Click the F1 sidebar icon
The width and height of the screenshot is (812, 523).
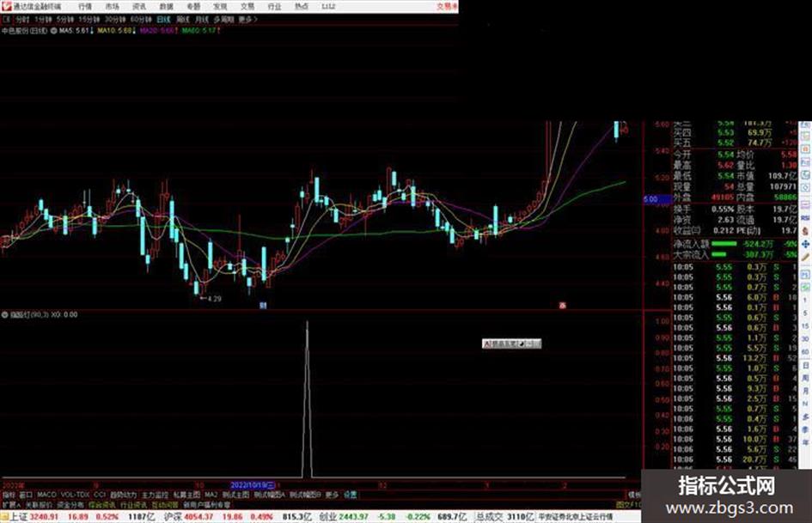pos(805,275)
